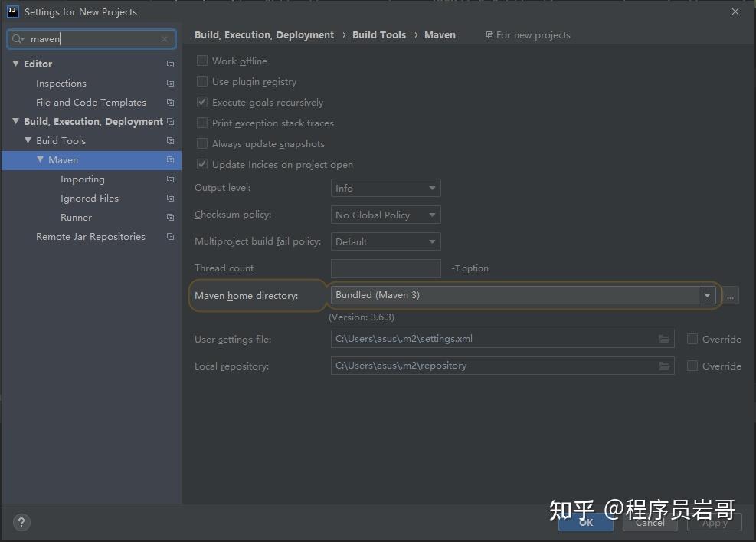The image size is (756, 542).
Task: Open help via the question mark icon
Action: pyautogui.click(x=21, y=522)
